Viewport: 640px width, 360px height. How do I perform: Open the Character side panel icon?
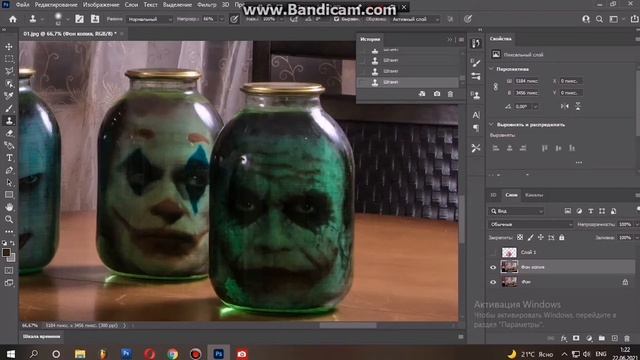pyautogui.click(x=476, y=115)
